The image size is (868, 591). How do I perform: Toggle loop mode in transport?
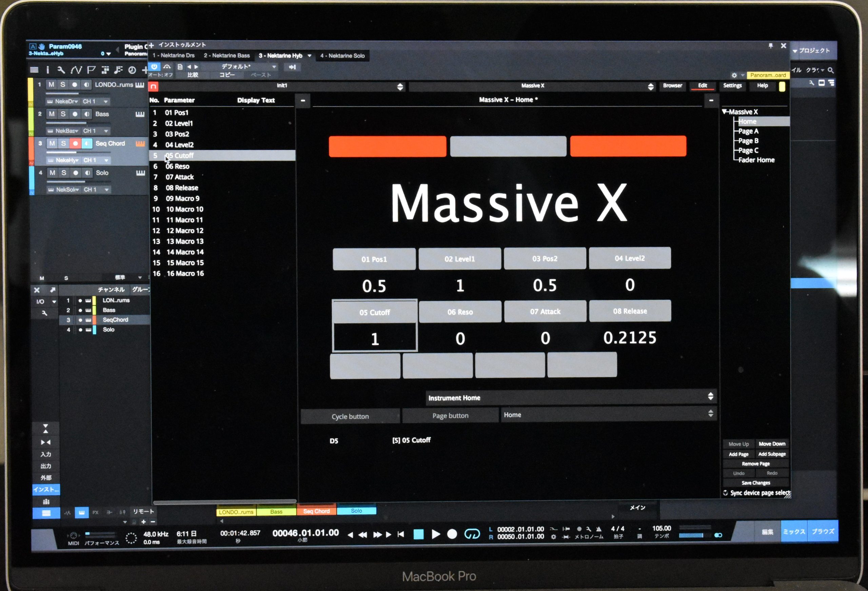(x=472, y=534)
